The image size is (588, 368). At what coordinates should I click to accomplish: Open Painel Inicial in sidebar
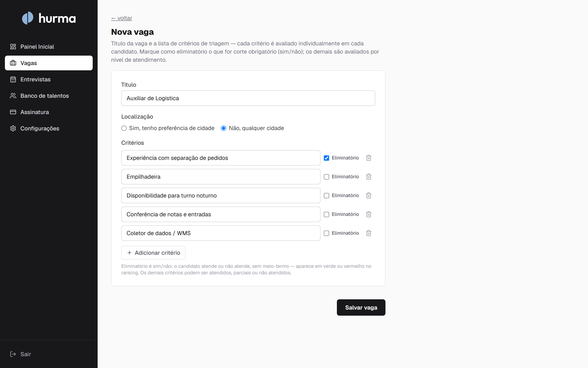(49, 46)
